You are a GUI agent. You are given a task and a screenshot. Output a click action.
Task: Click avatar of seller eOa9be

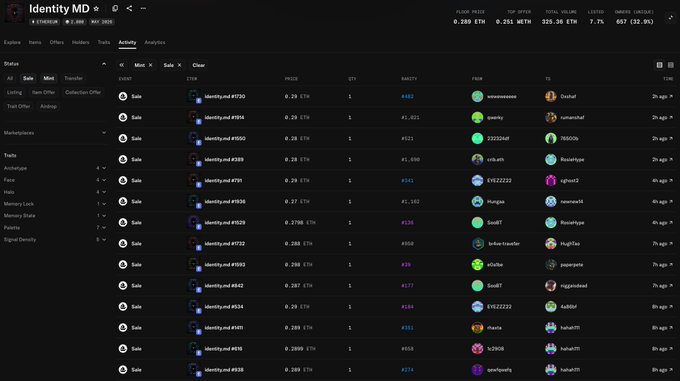tap(477, 264)
